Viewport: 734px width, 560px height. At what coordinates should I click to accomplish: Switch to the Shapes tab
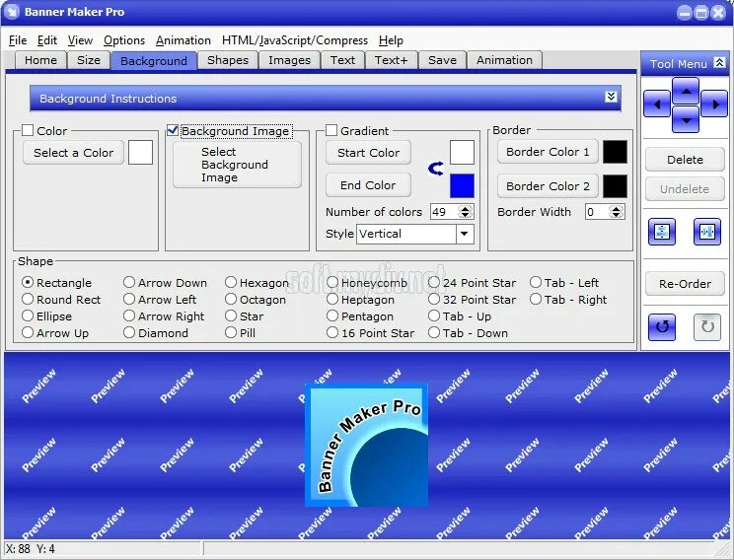(x=228, y=60)
